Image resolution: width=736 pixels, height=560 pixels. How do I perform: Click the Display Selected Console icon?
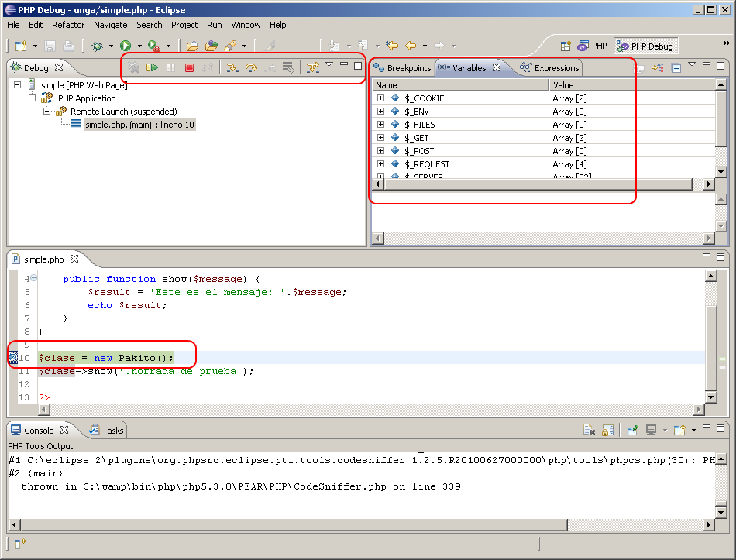[x=651, y=430]
